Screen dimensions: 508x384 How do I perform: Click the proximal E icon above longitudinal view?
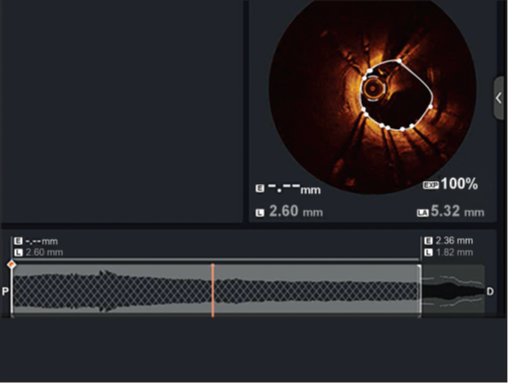(x=18, y=241)
